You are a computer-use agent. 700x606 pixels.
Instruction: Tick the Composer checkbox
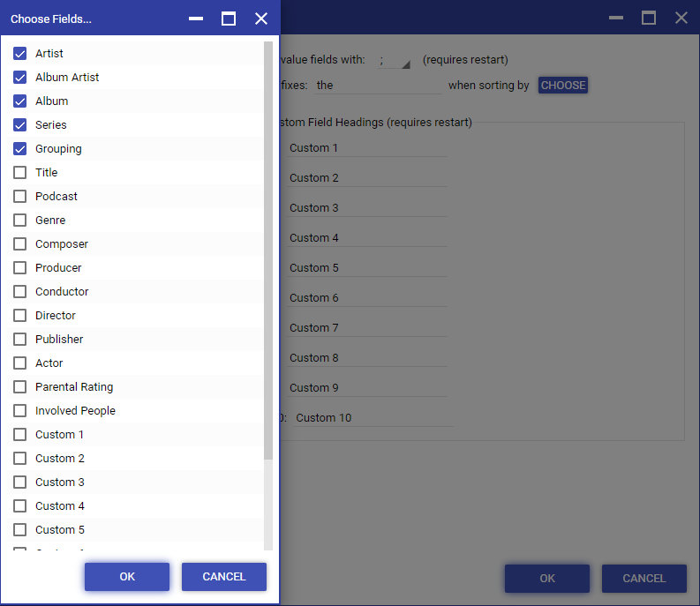point(20,244)
